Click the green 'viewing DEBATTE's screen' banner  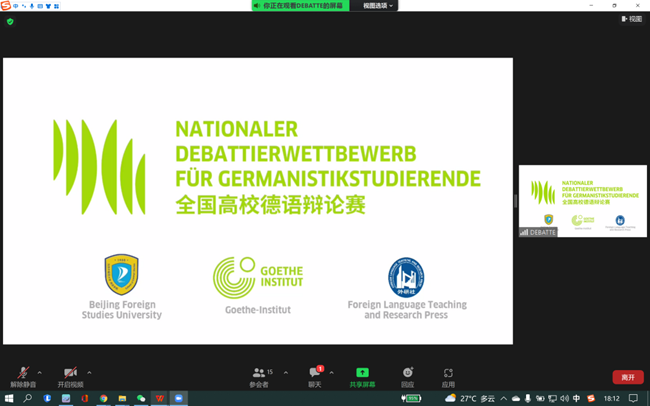[301, 5]
